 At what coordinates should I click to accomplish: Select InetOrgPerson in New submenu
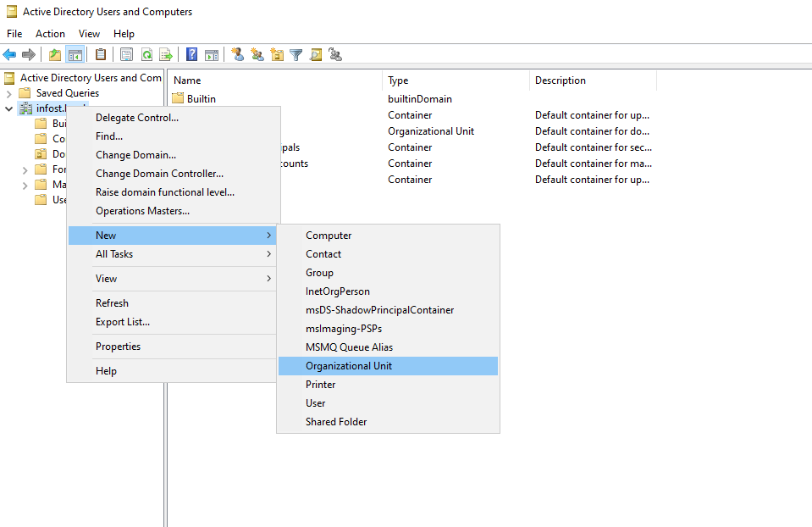point(389,291)
